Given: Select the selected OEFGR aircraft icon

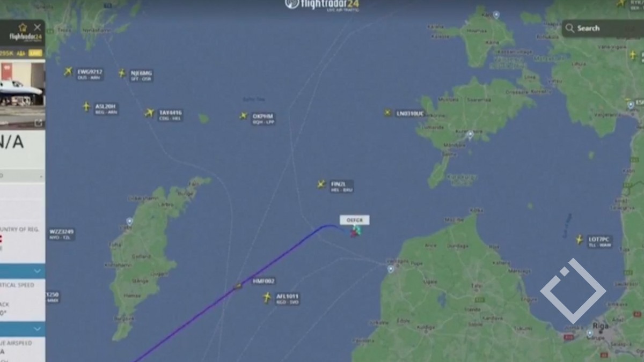Looking at the screenshot, I should (356, 231).
